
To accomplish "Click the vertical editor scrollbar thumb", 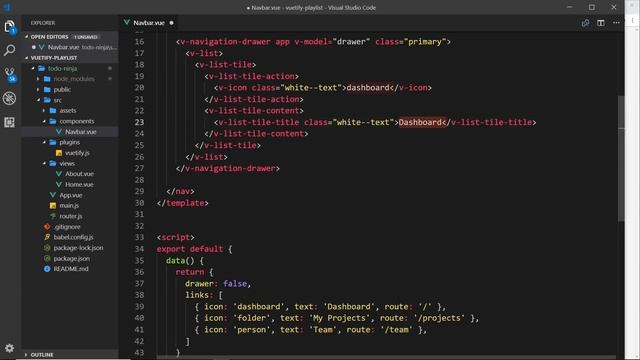I will pos(621,159).
